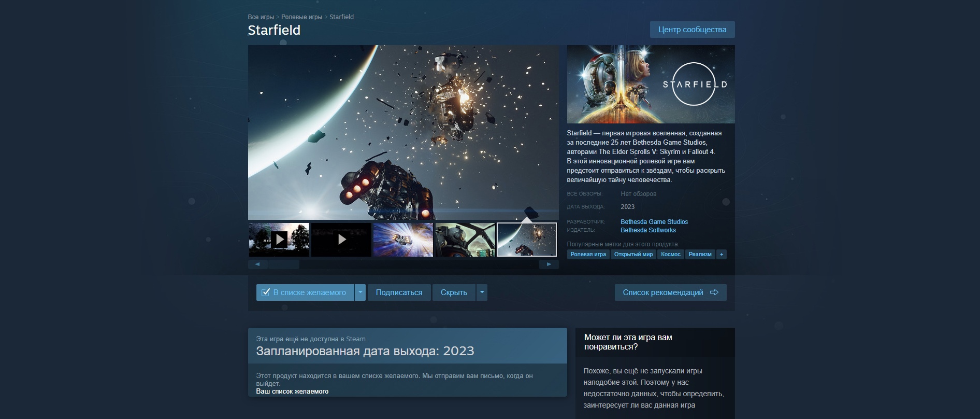
Task: Open 'Список рекомендаций' discovery queue
Action: coord(671,292)
